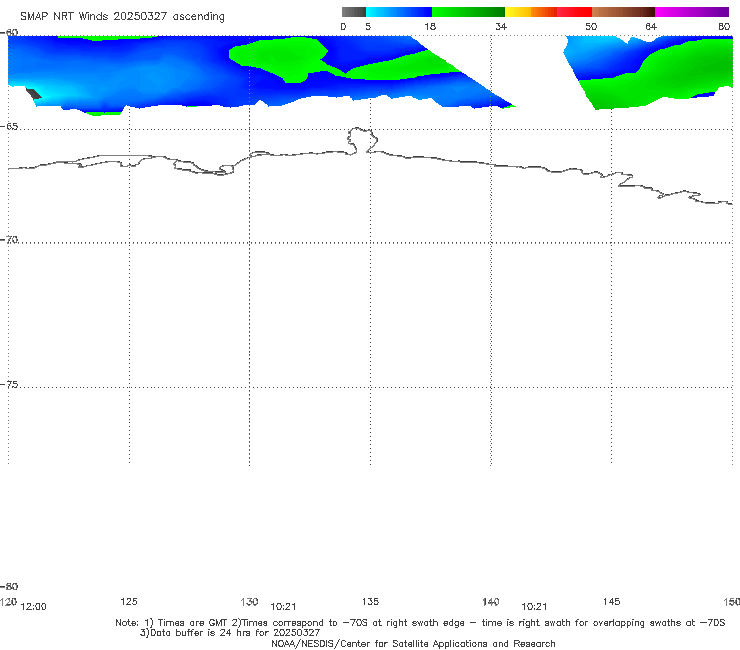Image resolution: width=740 pixels, height=650 pixels.
Task: Select the cyan-blue 5–18 color bar segment
Action: click(399, 12)
